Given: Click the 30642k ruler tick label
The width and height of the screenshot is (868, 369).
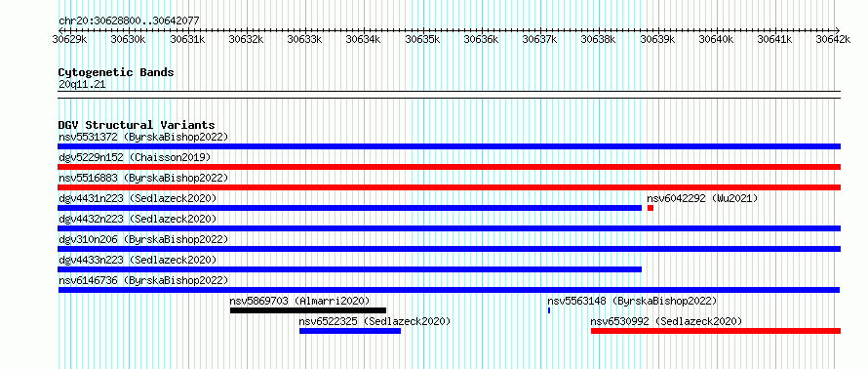Looking at the screenshot, I should pyautogui.click(x=833, y=39).
